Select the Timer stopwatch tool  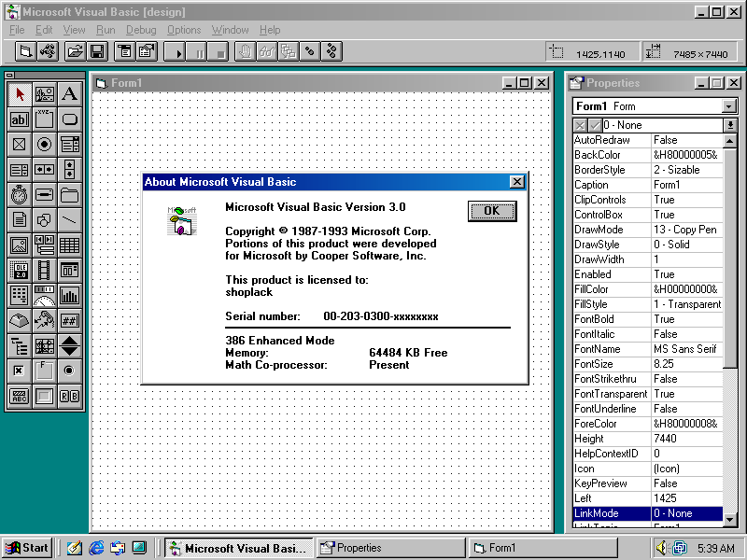(x=20, y=195)
